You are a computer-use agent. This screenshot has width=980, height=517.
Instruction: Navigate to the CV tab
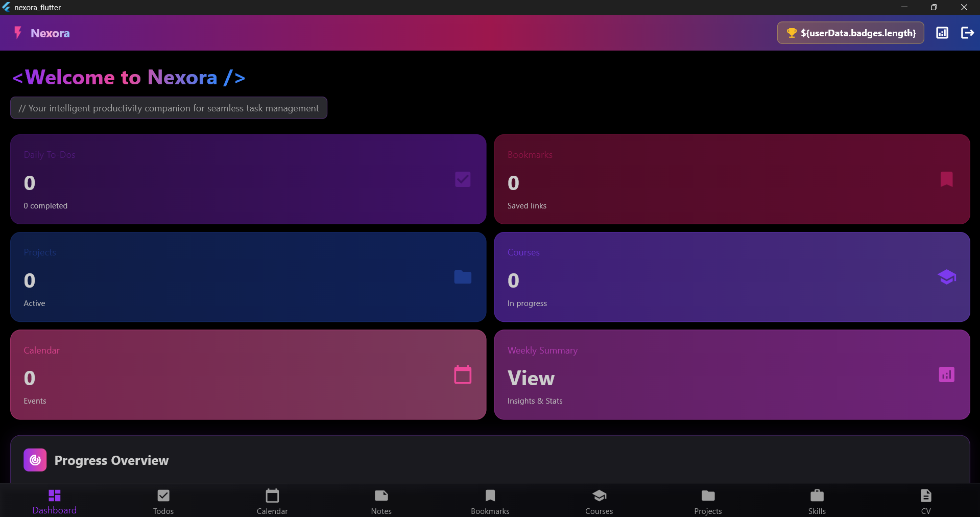[926, 502]
